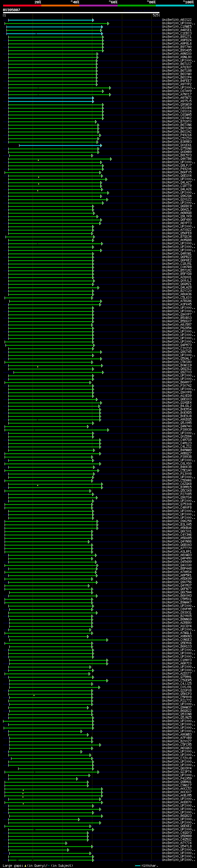The height and width of the screenshot is (868, 197).
Task: Select hit UniRef100_B7QG34
Action: 177,236
